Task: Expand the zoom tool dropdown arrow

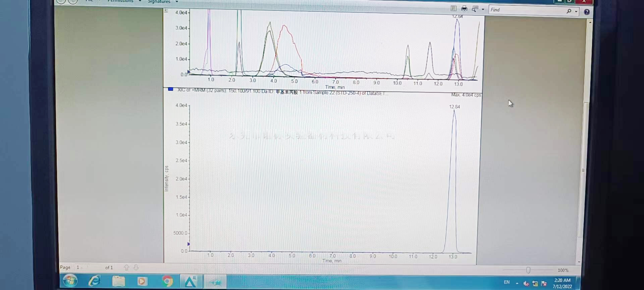Action: click(x=483, y=9)
